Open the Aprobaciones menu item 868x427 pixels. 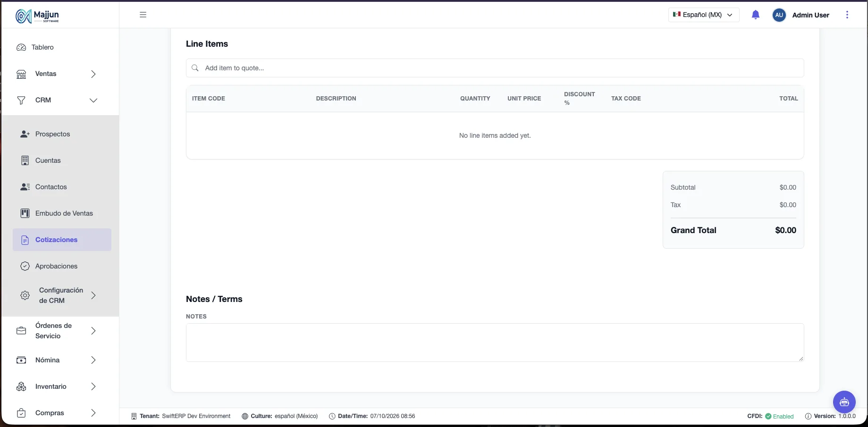pos(62,266)
